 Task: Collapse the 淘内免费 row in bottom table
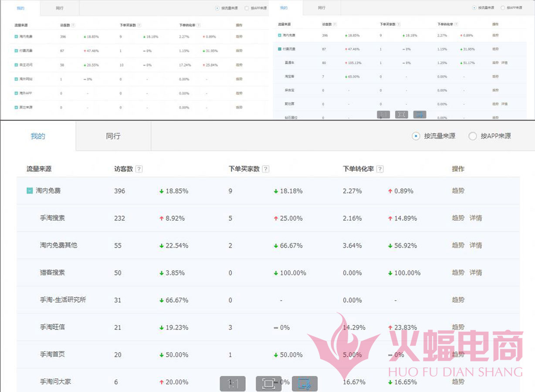(30, 191)
